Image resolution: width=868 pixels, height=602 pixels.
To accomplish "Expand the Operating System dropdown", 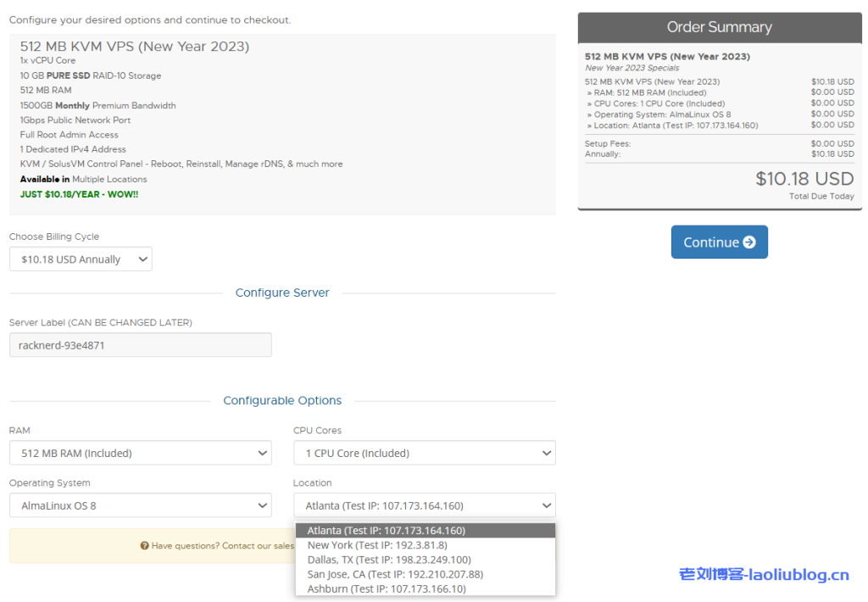I will 140,506.
